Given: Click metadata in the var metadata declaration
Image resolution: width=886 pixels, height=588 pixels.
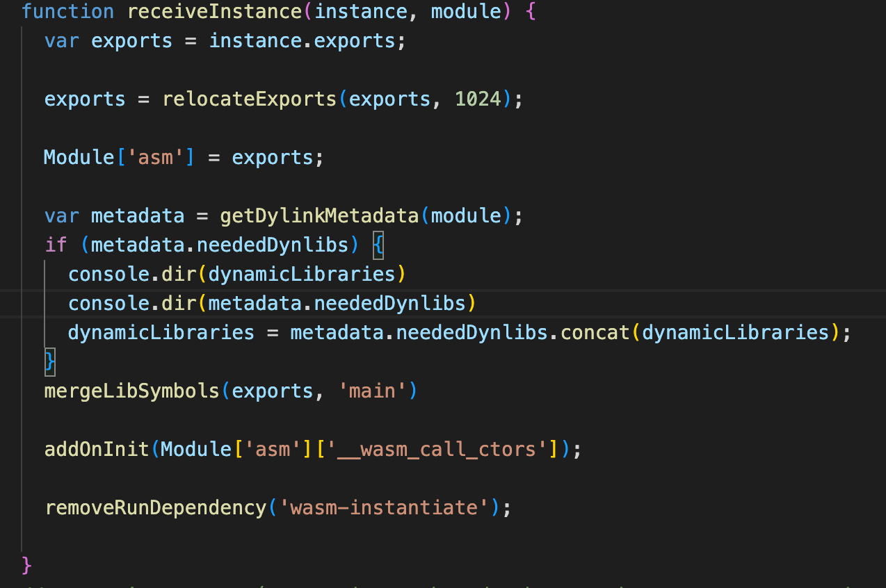Looking at the screenshot, I should click(x=138, y=216).
